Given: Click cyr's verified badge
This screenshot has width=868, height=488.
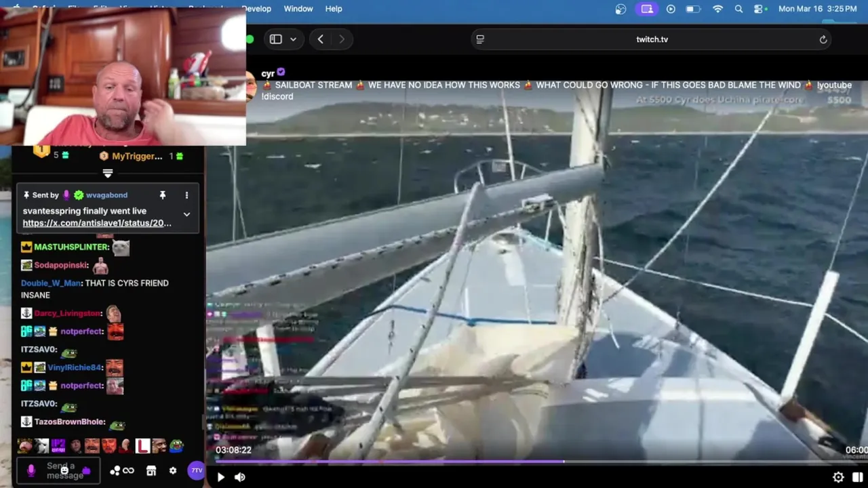Looking at the screenshot, I should 281,73.
